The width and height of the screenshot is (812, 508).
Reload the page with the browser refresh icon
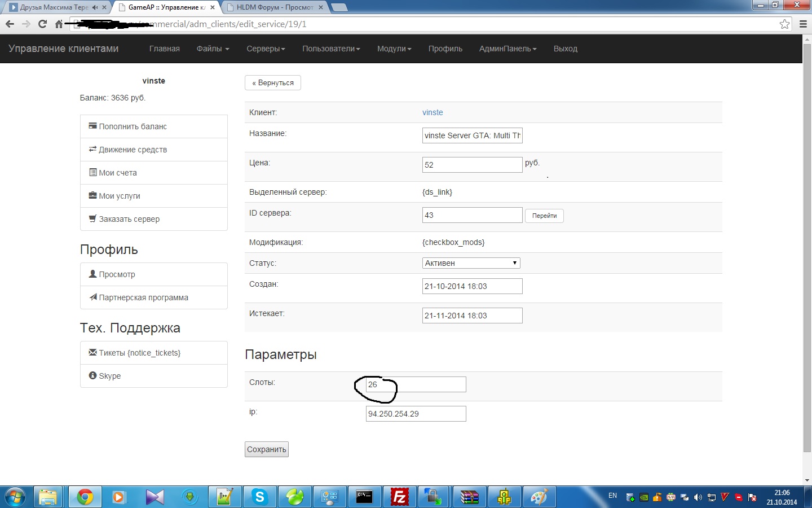pyautogui.click(x=42, y=24)
